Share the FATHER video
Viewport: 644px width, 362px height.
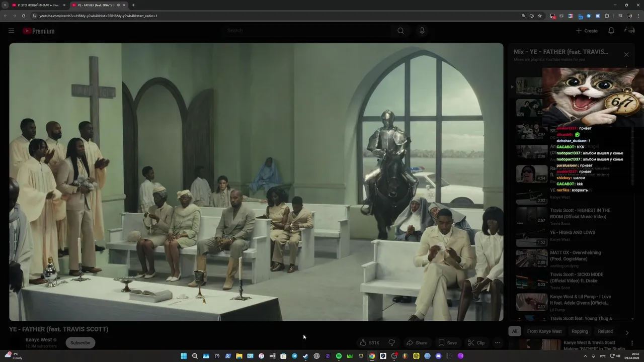[417, 343]
